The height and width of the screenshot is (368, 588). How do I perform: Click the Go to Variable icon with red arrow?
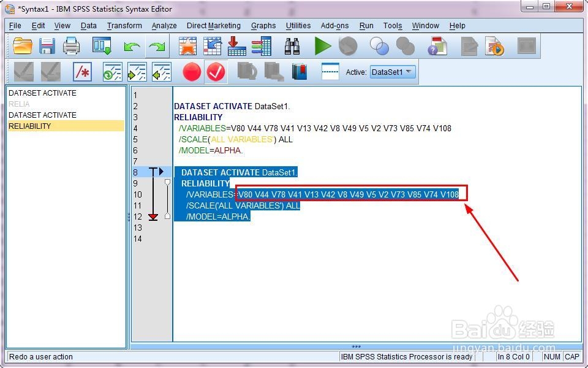[237, 46]
